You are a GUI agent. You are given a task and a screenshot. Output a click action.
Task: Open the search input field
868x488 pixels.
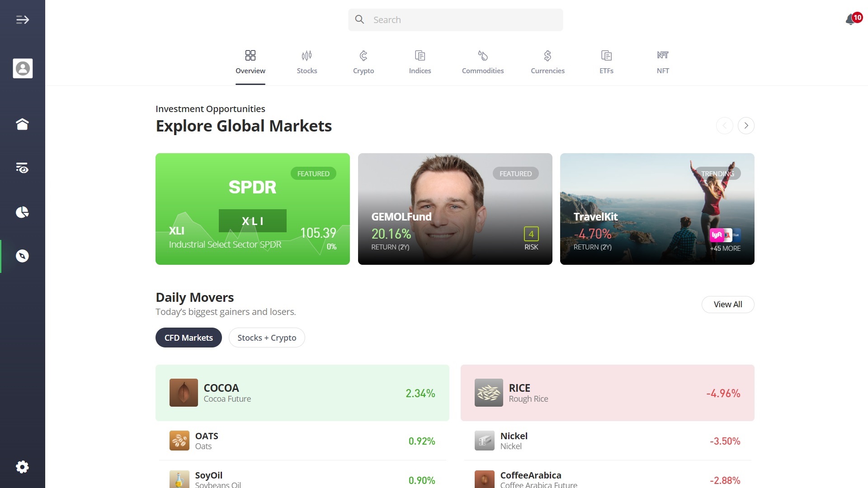(x=455, y=20)
